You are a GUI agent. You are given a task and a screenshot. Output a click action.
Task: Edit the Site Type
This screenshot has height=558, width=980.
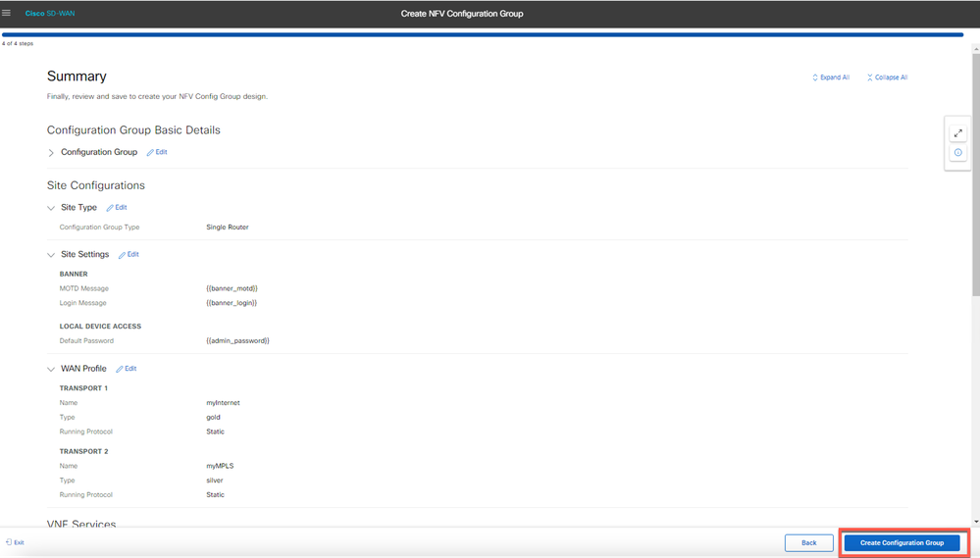point(117,208)
